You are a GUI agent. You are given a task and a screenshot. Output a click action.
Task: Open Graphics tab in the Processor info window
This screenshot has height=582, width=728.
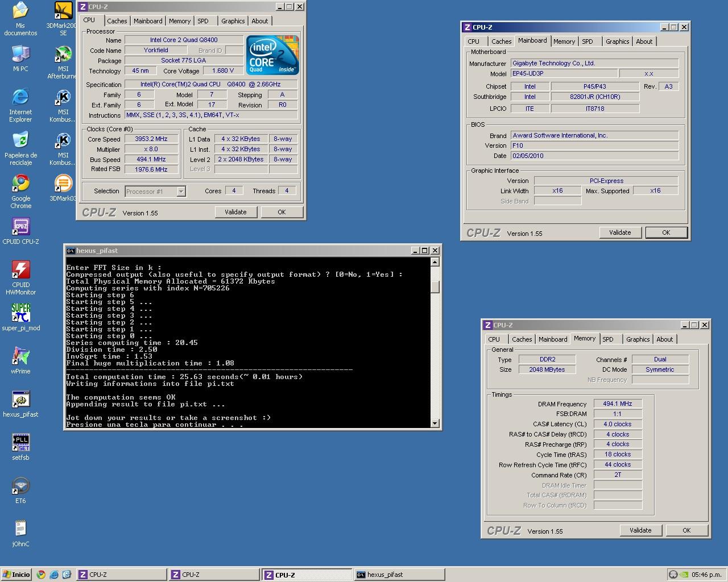tap(233, 21)
